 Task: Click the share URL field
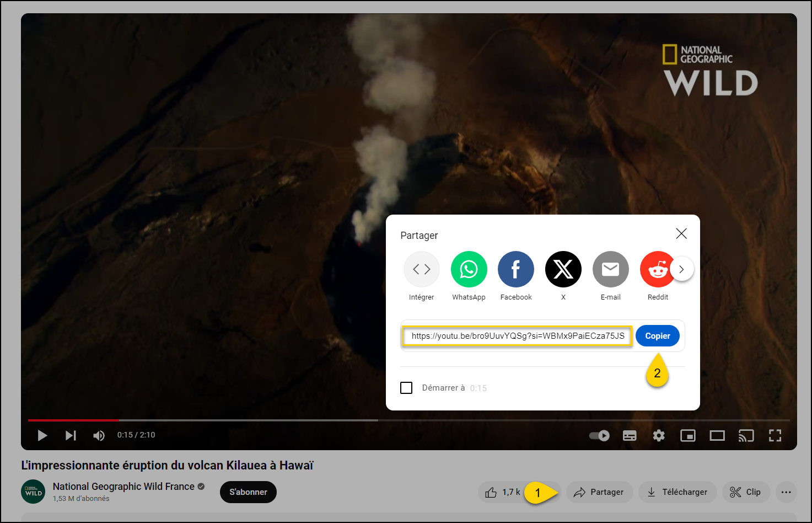(x=518, y=336)
